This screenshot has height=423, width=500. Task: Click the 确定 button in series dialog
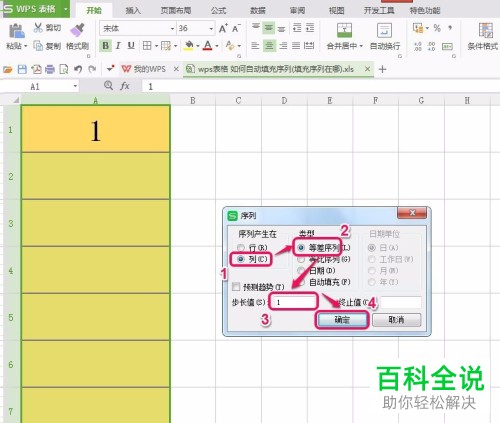pyautogui.click(x=342, y=320)
